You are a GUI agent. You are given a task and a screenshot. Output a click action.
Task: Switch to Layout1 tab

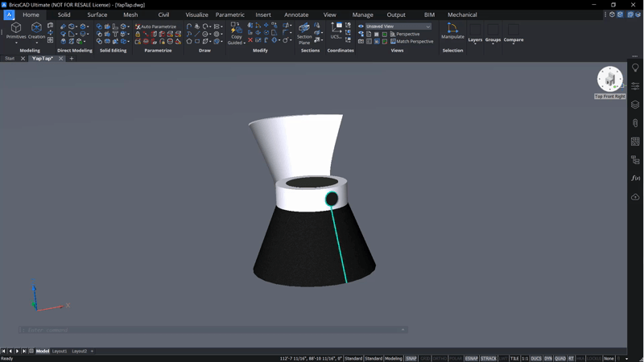click(59, 352)
